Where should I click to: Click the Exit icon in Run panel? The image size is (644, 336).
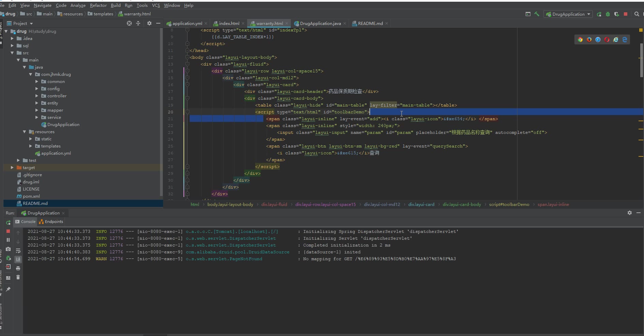click(x=8, y=267)
